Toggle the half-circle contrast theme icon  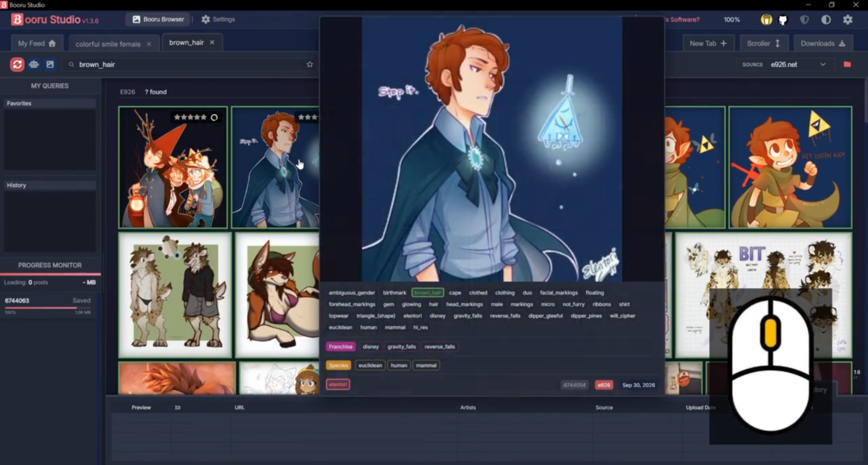(826, 19)
